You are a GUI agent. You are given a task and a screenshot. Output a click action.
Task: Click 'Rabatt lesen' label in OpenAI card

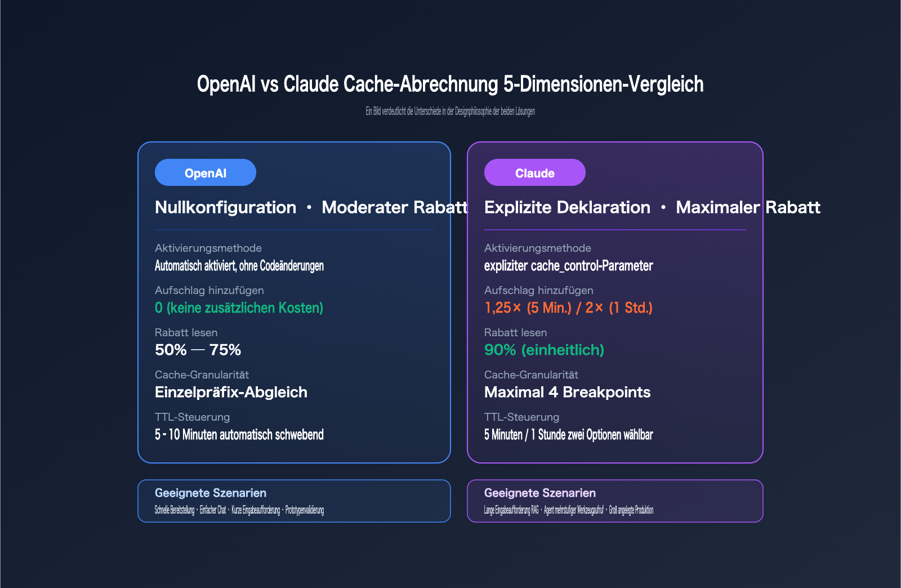186,332
